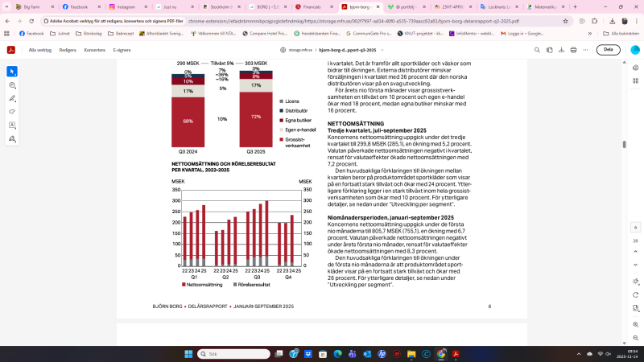Select the freehand draw tool
The height and width of the screenshot is (362, 644).
coord(12,112)
